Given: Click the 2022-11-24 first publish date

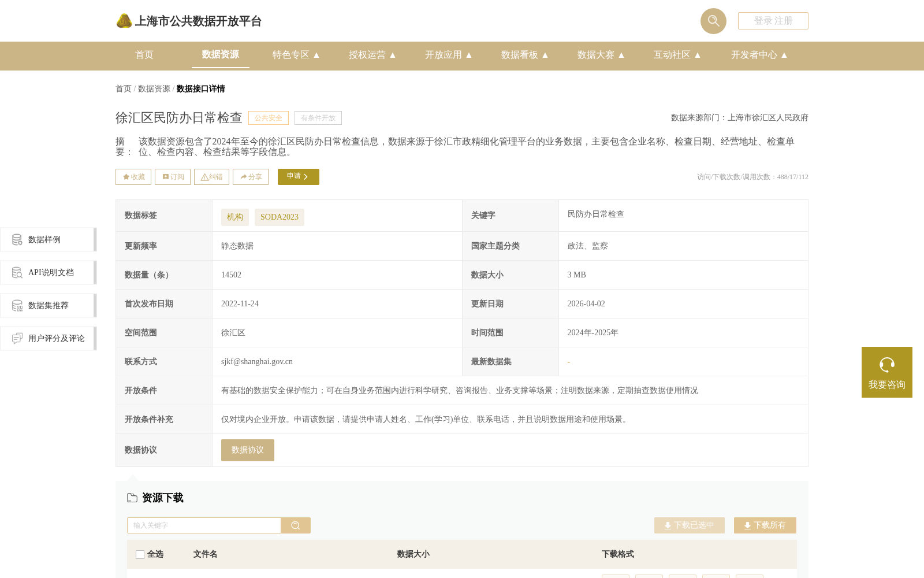Looking at the screenshot, I should 240,304.
